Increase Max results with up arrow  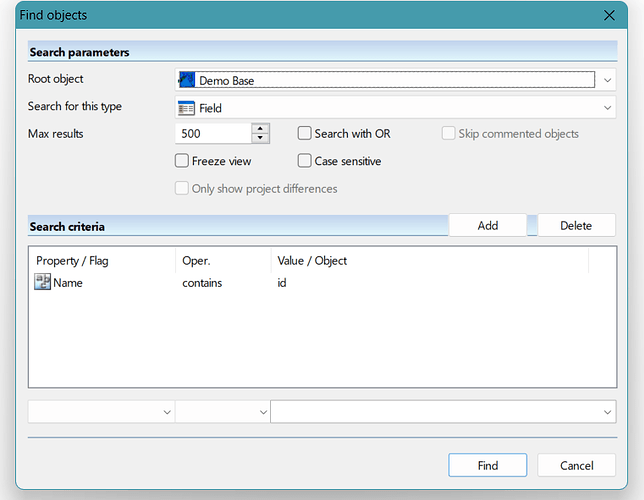[260, 129]
